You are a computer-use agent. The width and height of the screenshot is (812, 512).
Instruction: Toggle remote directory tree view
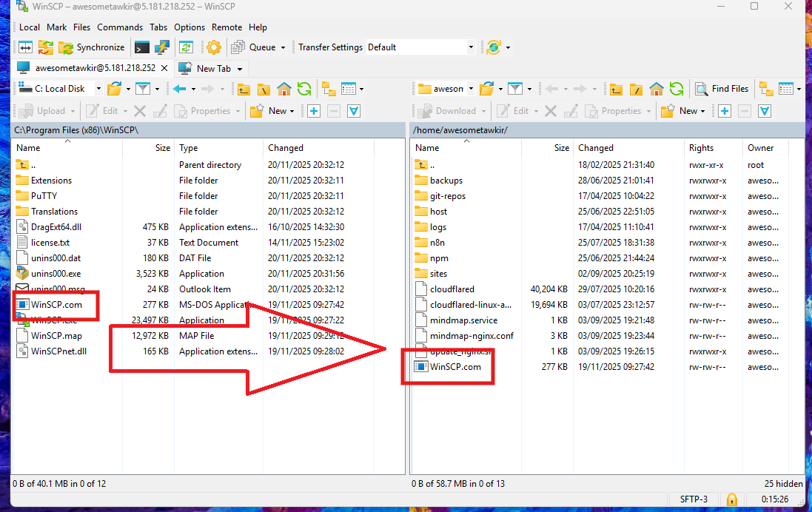tap(767, 89)
